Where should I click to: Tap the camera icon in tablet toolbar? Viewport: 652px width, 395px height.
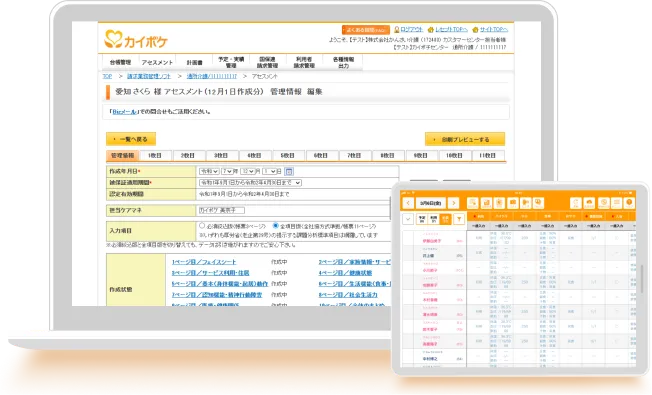(x=513, y=202)
